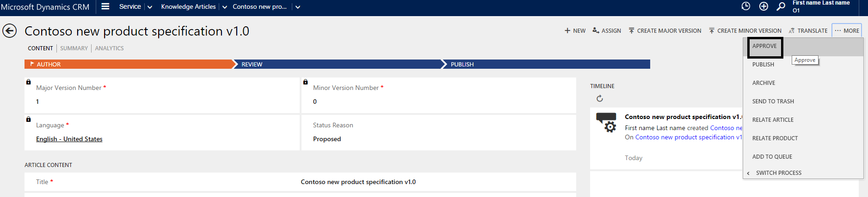Go back with the circled arrow
Image resolution: width=868 pixels, height=197 pixels.
(9, 31)
